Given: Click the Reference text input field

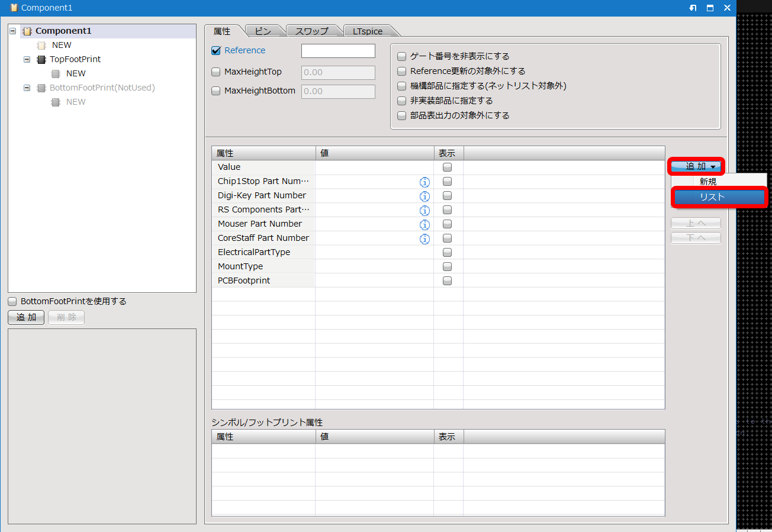Looking at the screenshot, I should (x=338, y=51).
